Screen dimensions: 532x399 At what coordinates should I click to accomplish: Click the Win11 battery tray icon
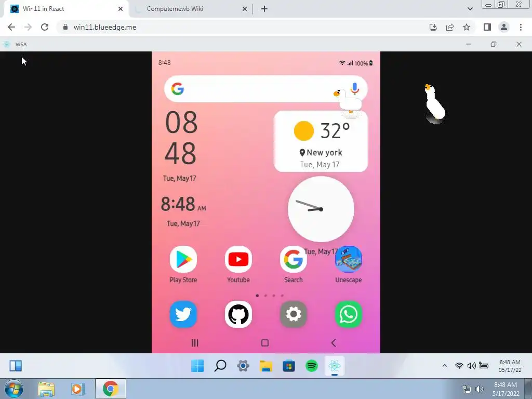pos(484,365)
